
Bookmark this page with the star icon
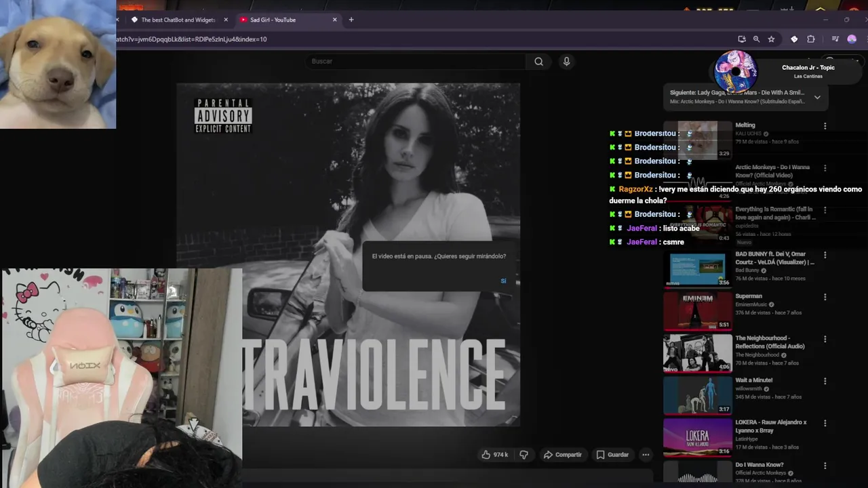click(771, 39)
